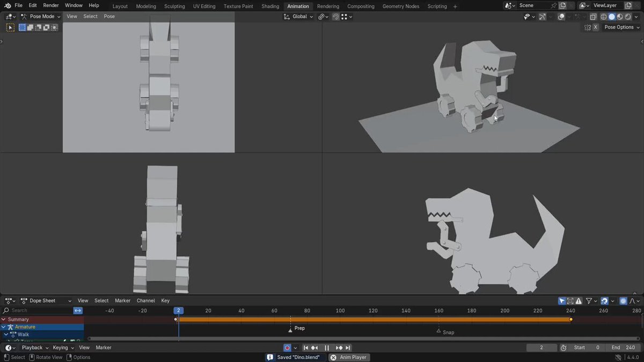644x362 pixels.
Task: Add a new workspace with plus icon
Action: point(455,6)
